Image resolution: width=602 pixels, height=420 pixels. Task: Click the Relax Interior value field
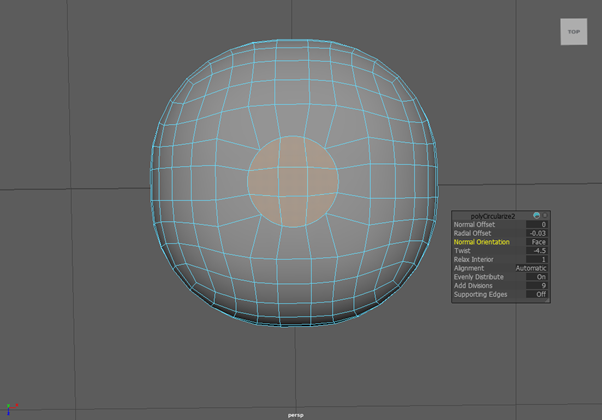(x=537, y=259)
